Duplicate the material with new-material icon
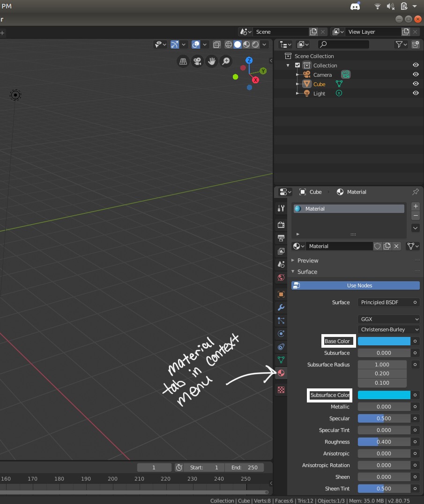This screenshot has width=424, height=504. point(387,246)
